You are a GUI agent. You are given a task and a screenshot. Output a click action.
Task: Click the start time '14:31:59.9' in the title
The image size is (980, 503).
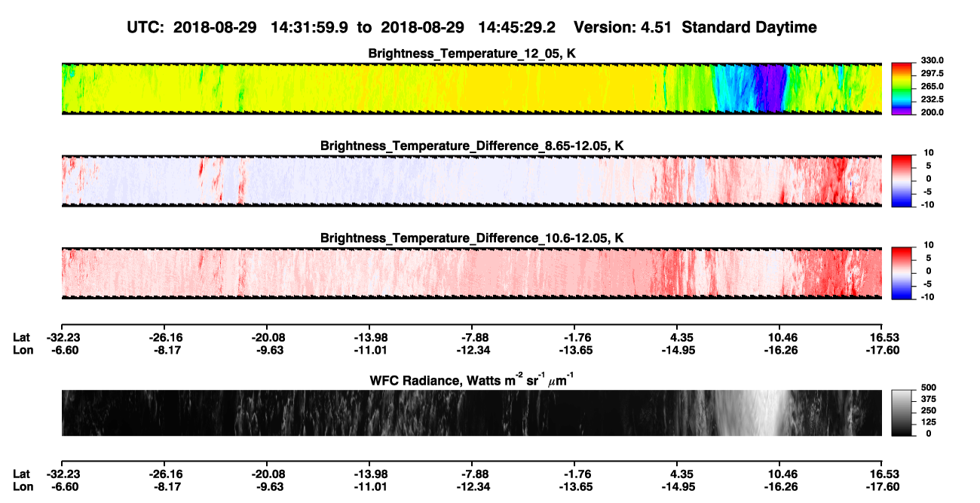[311, 27]
